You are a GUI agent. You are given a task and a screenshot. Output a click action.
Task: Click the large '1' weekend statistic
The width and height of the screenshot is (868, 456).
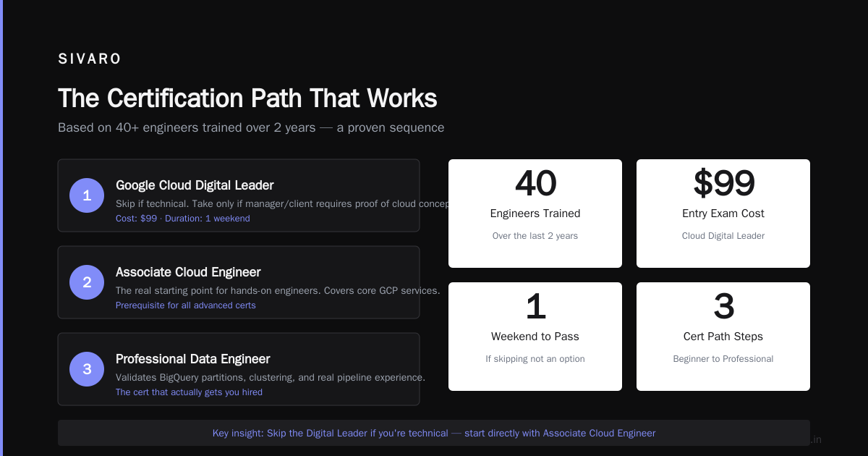click(x=535, y=306)
